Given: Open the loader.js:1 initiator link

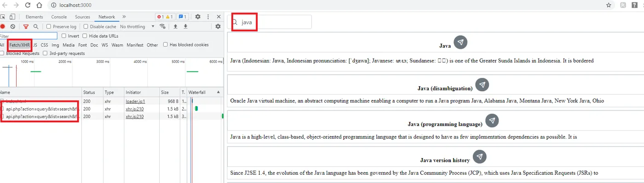Looking at the screenshot, I should coord(135,101).
